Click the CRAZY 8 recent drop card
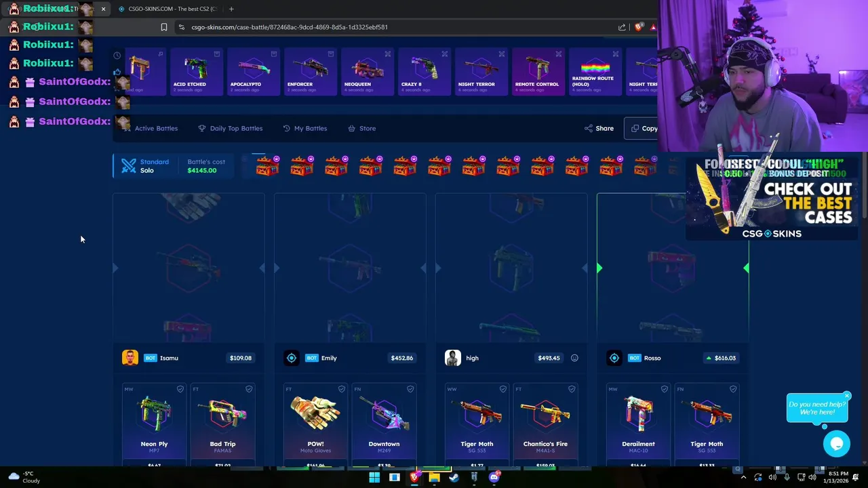Viewport: 868px width, 488px height. click(423, 72)
